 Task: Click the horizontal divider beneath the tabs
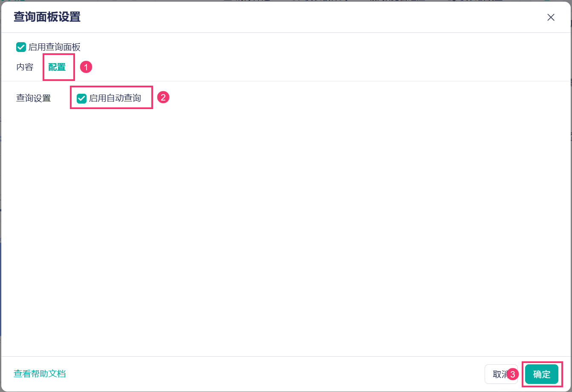286,81
